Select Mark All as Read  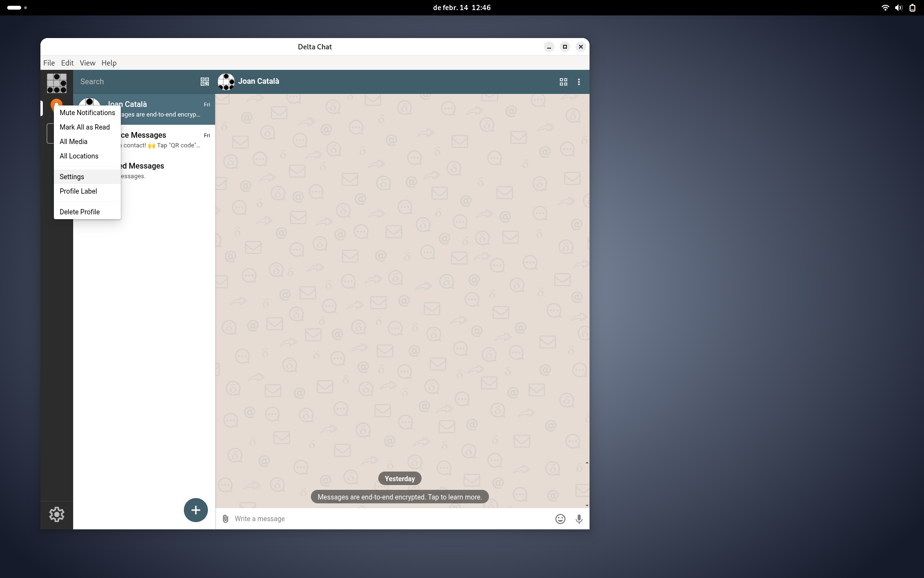point(85,127)
